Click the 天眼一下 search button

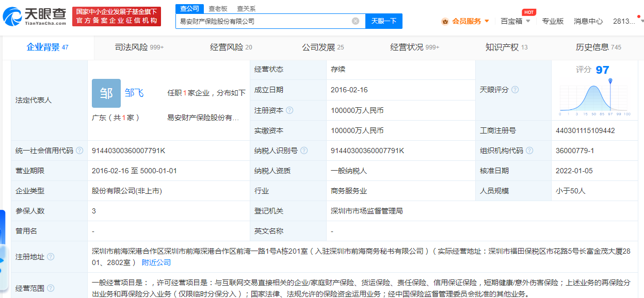(384, 21)
